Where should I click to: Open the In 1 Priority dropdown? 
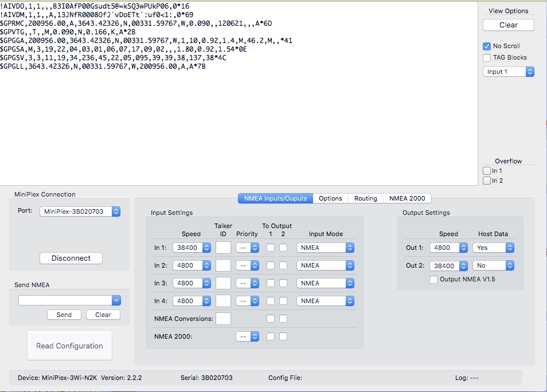[247, 248]
